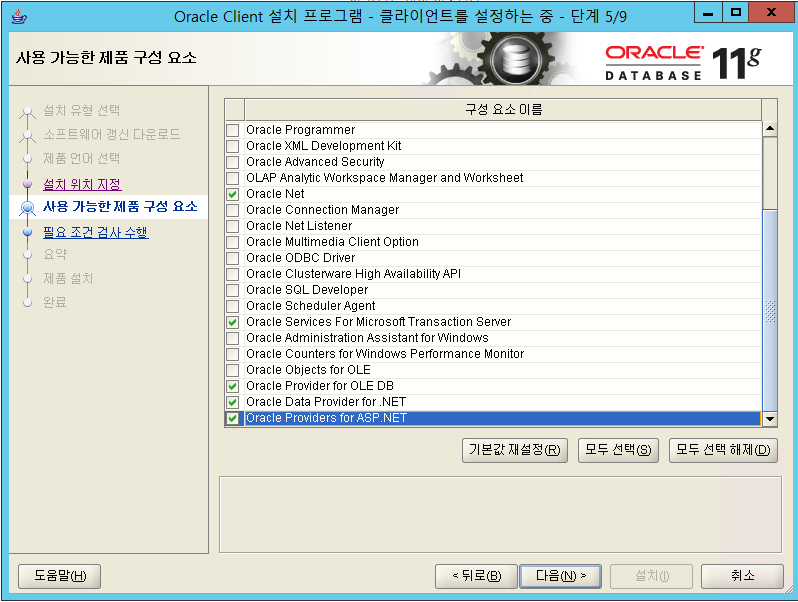This screenshot has height=602, width=798.
Task: Uncheck Oracle Provider for OLE DB
Action: click(233, 386)
